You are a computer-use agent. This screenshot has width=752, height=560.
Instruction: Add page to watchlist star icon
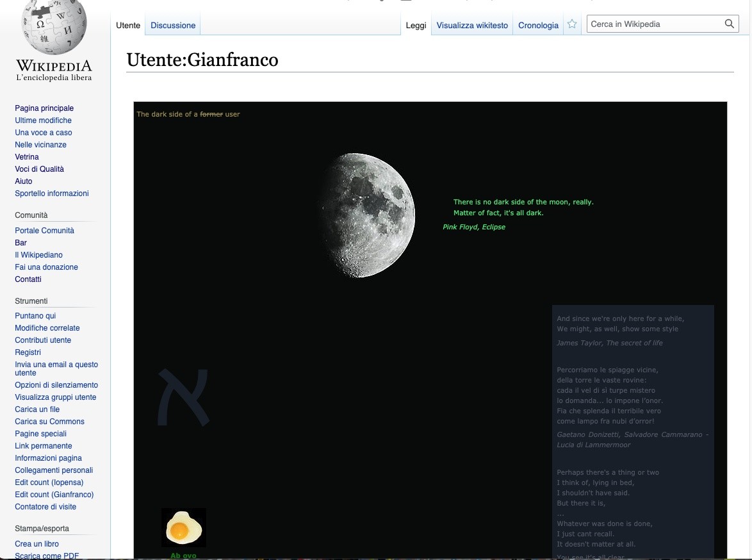(x=571, y=24)
